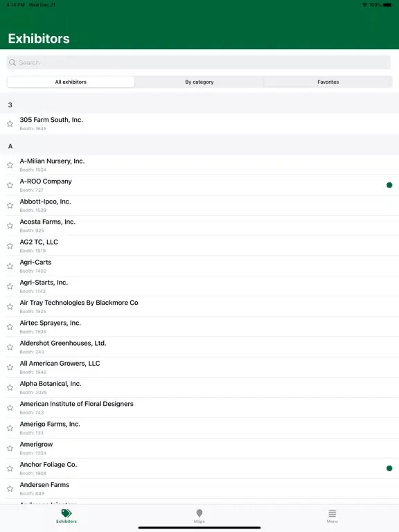Open AG2 TC, LLC exhibitor
This screenshot has height=532, width=399.
click(x=199, y=246)
